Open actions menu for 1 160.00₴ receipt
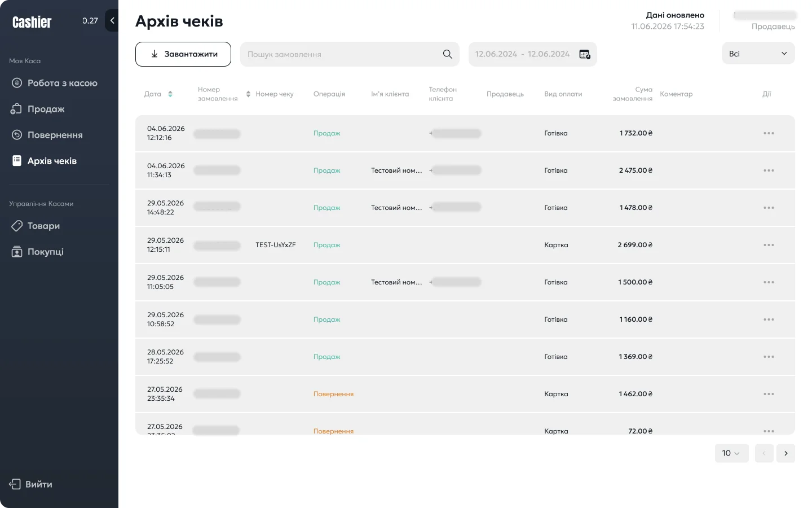 769,319
